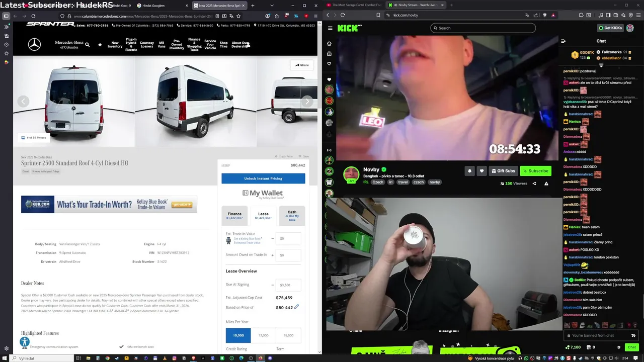Show previous vehicle photo with left arrow
Image resolution: width=644 pixels, height=362 pixels.
coord(23,101)
